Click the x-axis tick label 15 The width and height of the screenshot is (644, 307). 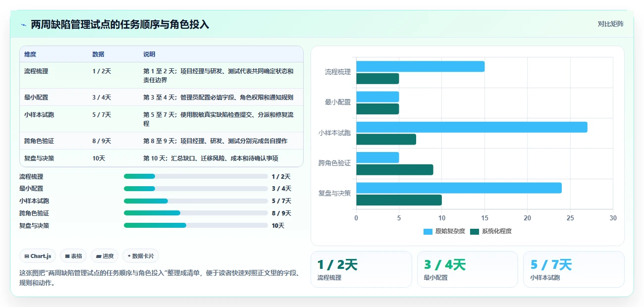pos(484,218)
